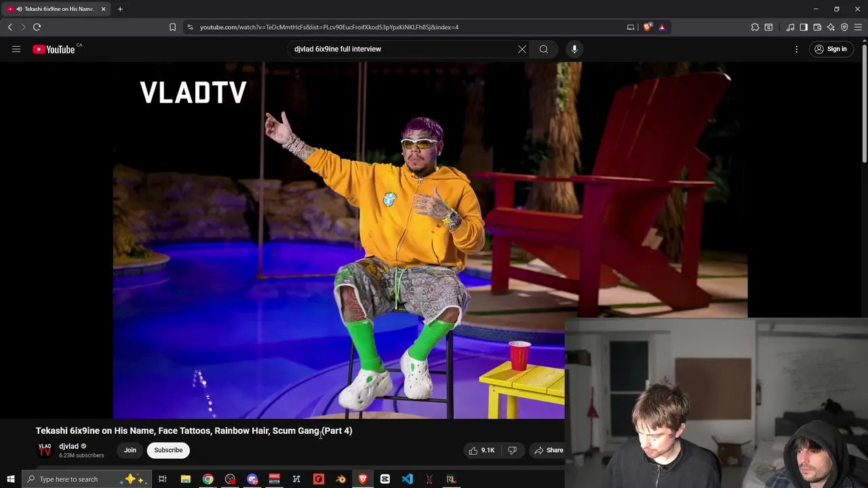Subscribe to the djvlad channel
The image size is (868, 488).
168,450
